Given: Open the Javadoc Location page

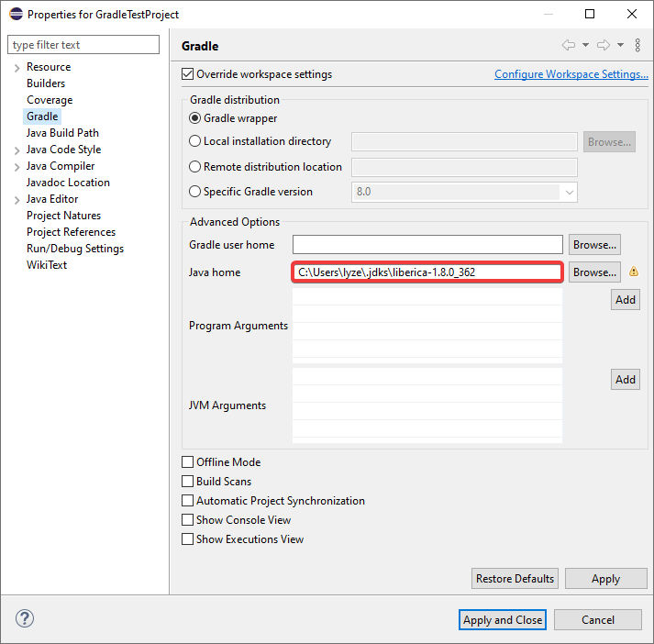Looking at the screenshot, I should coord(68,183).
